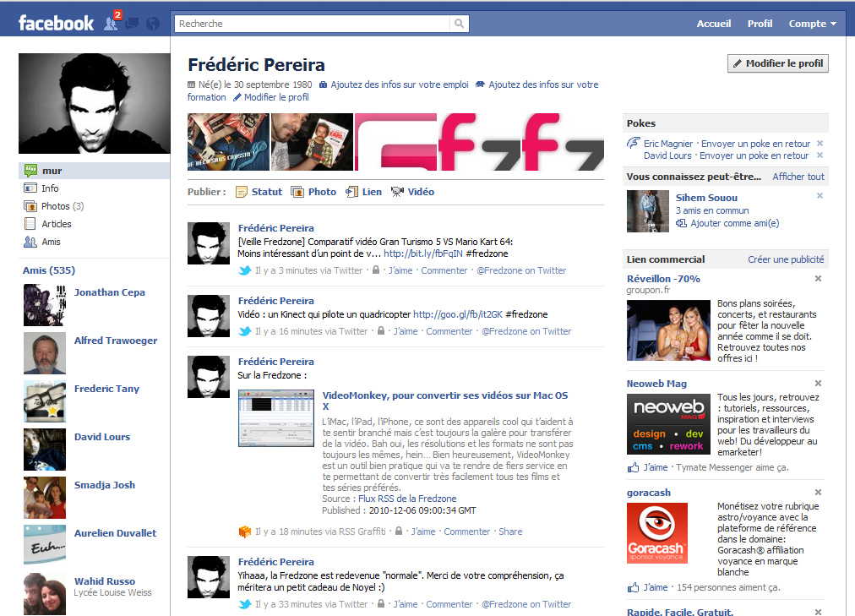Open Profil in top navigation
Viewport: 855px width, 616px height.
pyautogui.click(x=760, y=24)
